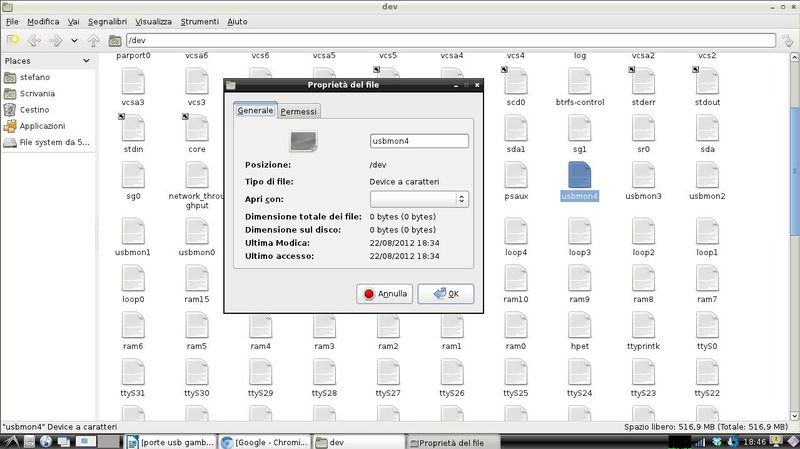Open the Segnalibri menu
Screen dimensions: 800x449
click(x=107, y=21)
